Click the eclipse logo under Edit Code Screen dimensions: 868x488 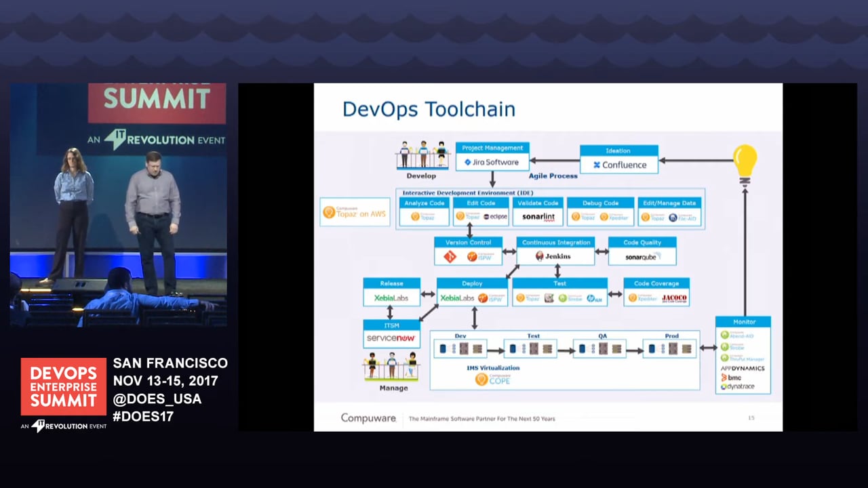coord(495,217)
